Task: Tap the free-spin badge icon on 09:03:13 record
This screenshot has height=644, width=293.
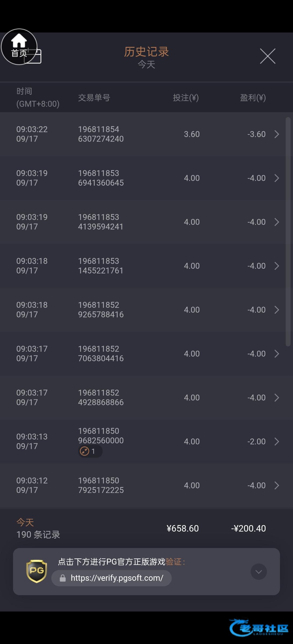Action: click(x=85, y=451)
